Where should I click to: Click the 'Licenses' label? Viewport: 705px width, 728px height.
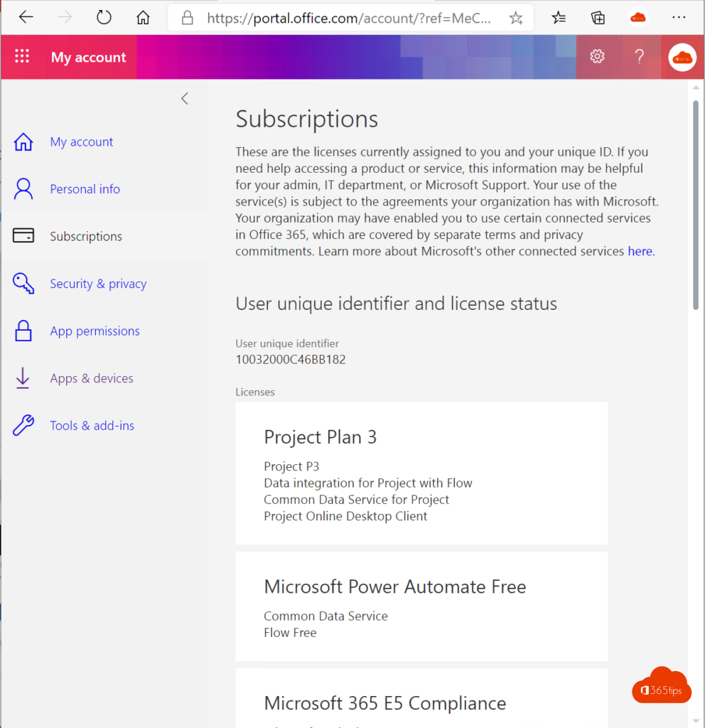click(255, 392)
